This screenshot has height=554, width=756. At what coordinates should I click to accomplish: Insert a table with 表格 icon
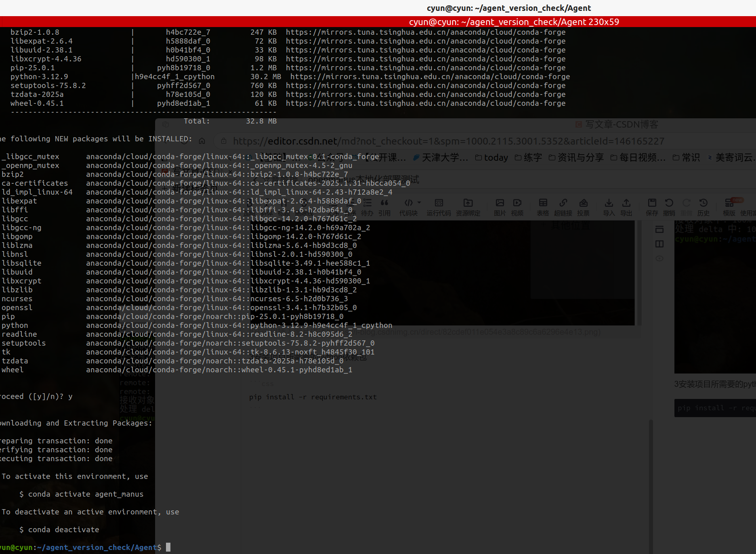[543, 207]
